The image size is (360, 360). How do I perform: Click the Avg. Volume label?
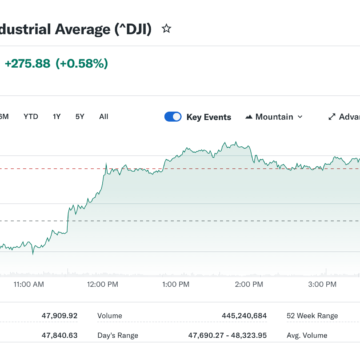click(307, 335)
